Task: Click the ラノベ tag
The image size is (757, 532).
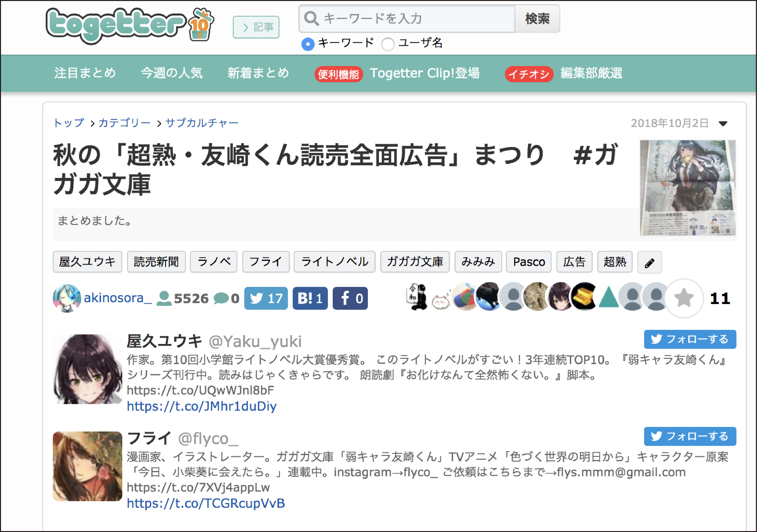Action: pyautogui.click(x=214, y=262)
